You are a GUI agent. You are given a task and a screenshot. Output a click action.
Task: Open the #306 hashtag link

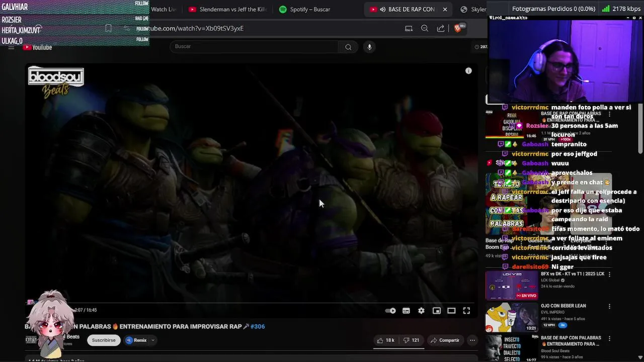click(258, 326)
